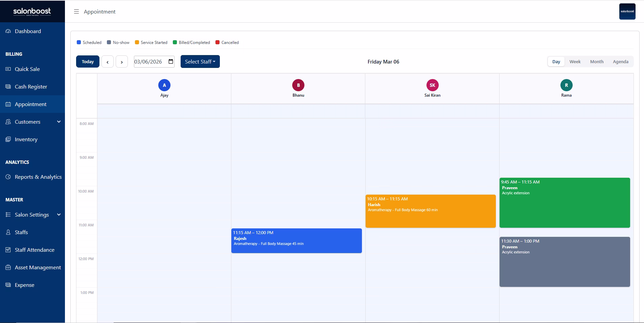Click the Appointment page title
Screen dimensions: 644x323
pos(99,11)
